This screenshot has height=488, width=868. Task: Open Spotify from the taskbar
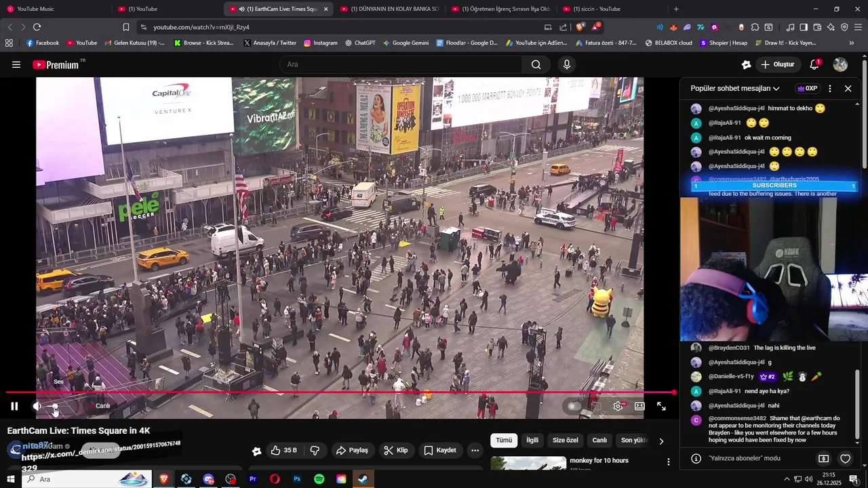319,479
